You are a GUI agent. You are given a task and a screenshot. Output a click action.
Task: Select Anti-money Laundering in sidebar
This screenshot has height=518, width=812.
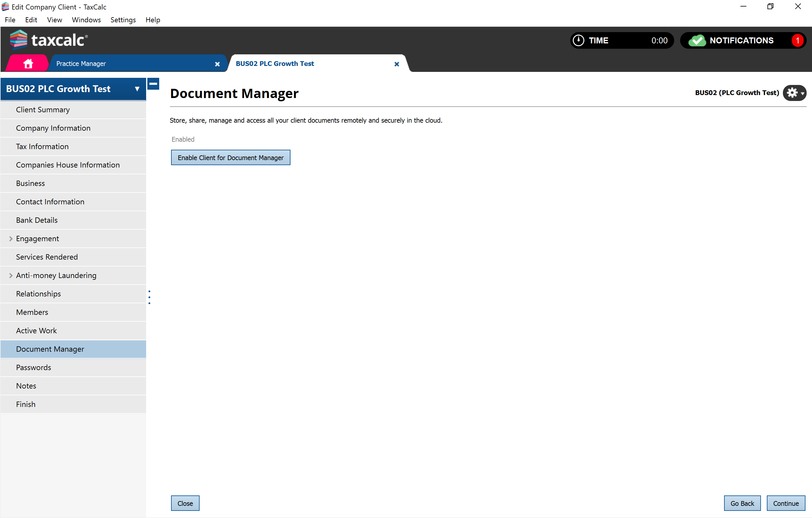(73, 276)
